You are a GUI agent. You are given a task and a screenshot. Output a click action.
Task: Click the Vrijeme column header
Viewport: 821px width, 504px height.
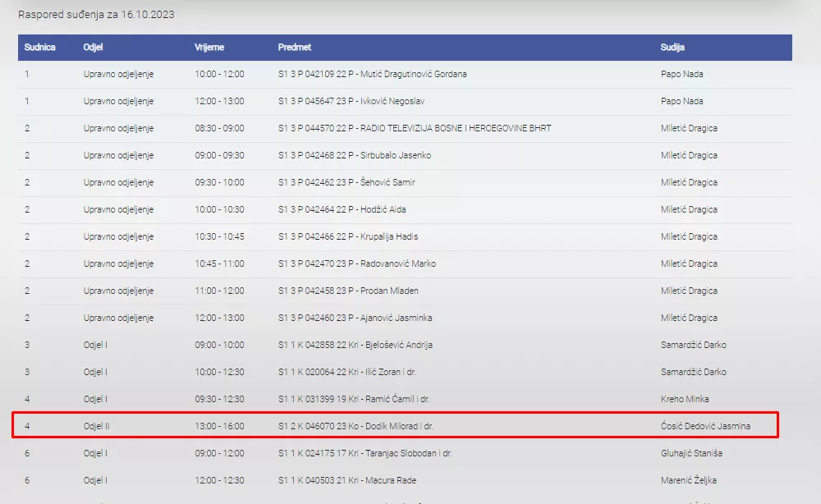(209, 48)
